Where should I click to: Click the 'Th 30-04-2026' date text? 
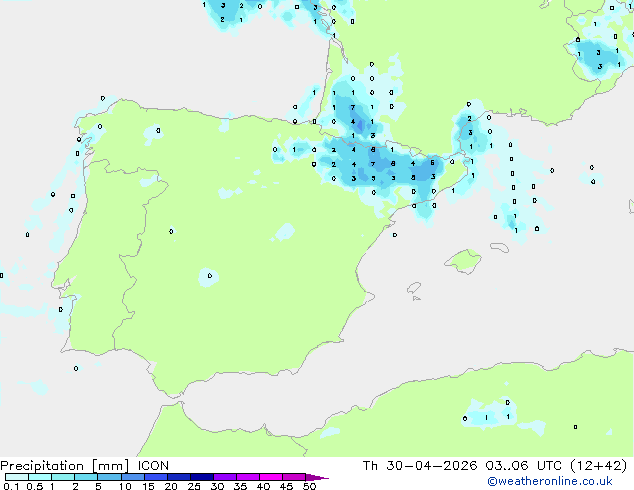420,466
